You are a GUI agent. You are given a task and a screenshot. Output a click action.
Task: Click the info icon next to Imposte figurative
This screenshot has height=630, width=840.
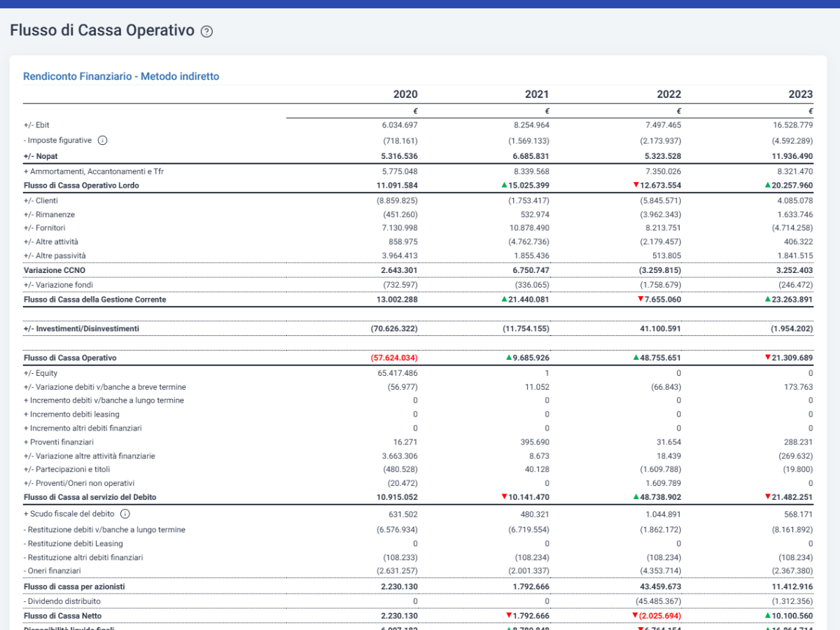102,141
